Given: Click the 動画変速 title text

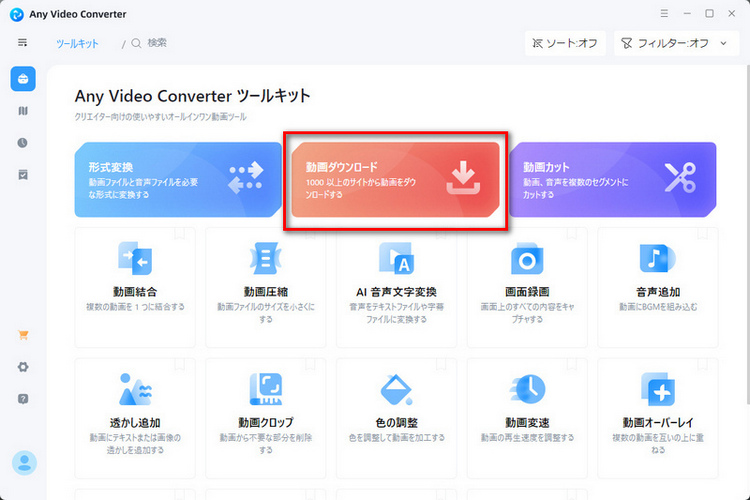Looking at the screenshot, I should [x=527, y=423].
